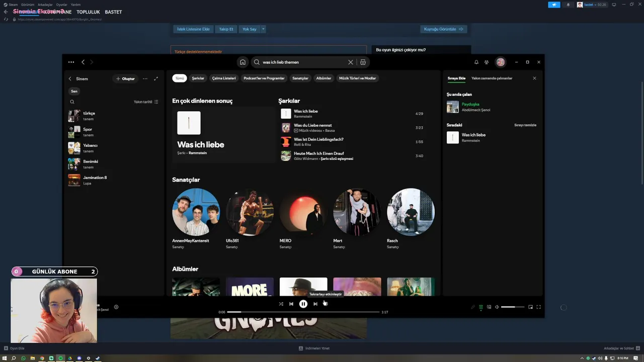644x362 pixels.
Task: Open the Benimki playlist
Action: point(115,164)
